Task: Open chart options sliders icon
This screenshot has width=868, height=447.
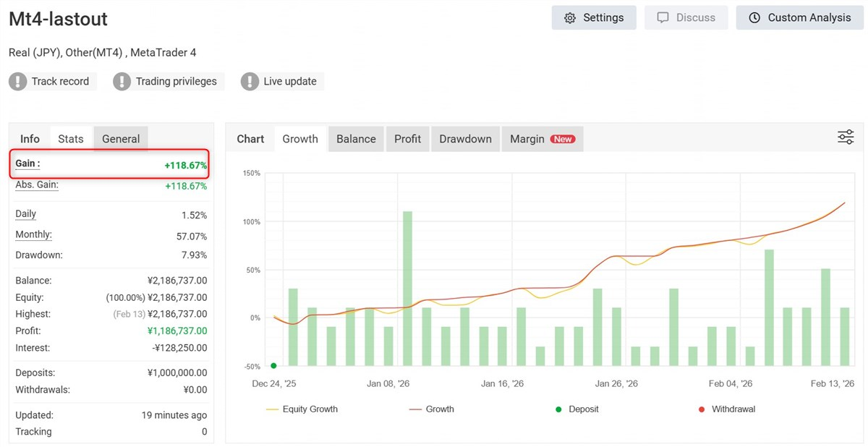Action: coord(846,137)
